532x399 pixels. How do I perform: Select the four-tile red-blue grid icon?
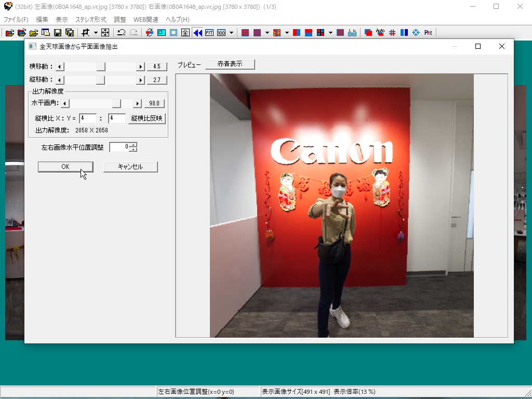click(320, 33)
